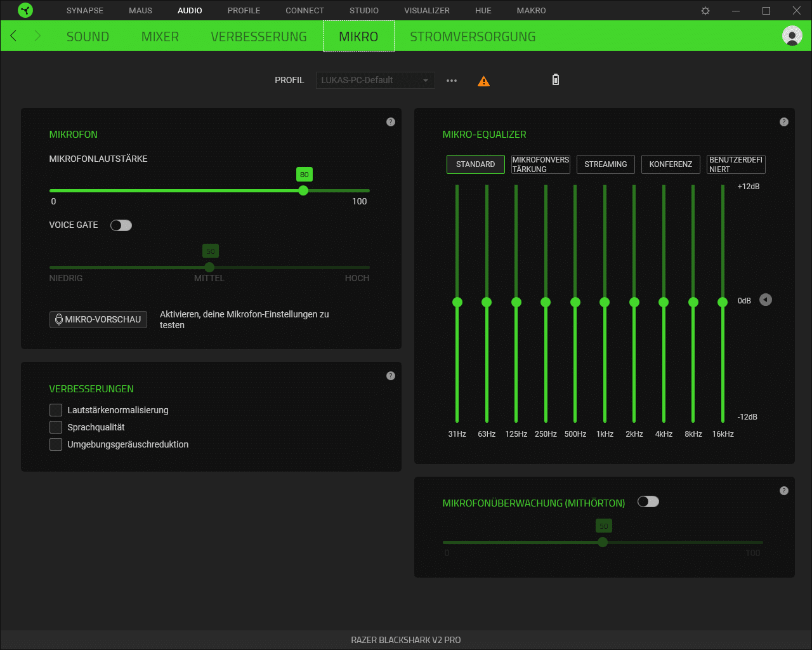812x650 pixels.
Task: Open settings via the gear icon
Action: pos(705,11)
